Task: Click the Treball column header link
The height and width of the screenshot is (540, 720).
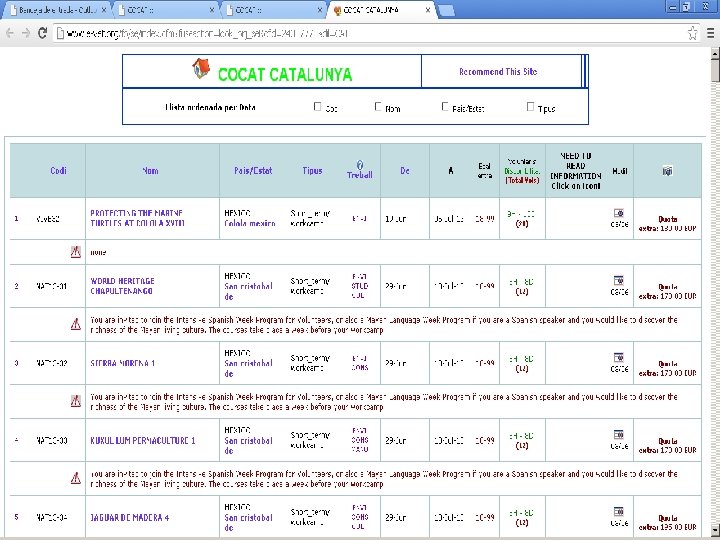Action: tap(360, 175)
